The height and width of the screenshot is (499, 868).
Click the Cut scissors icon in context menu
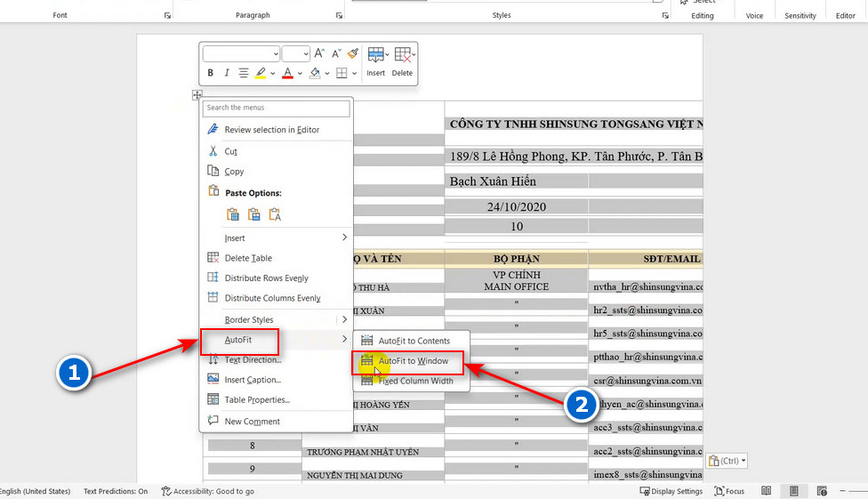[213, 151]
